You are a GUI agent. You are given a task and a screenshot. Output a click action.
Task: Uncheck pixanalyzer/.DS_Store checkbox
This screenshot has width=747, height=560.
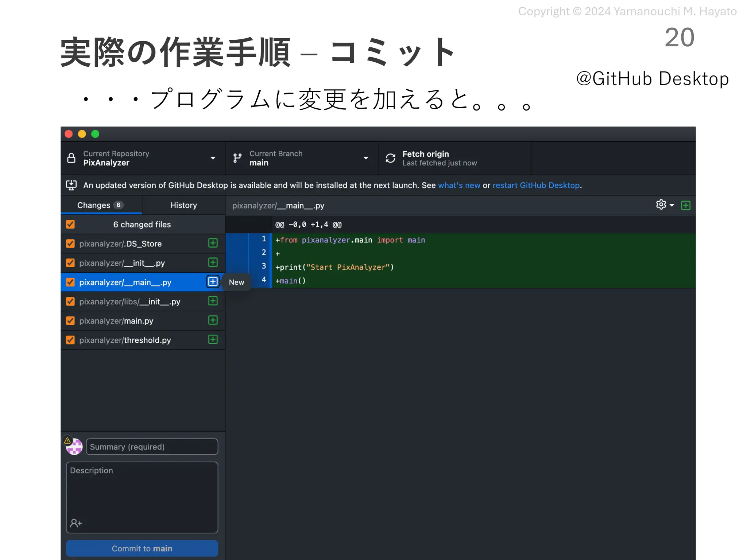(70, 244)
